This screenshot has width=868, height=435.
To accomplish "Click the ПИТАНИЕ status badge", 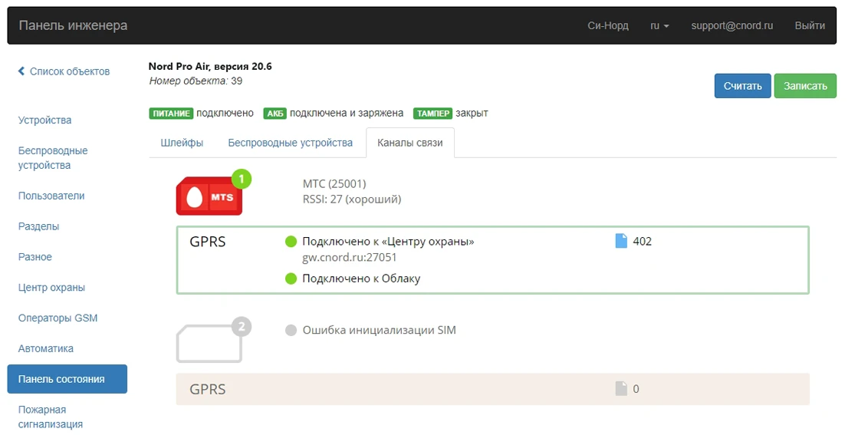I will pyautogui.click(x=171, y=114).
